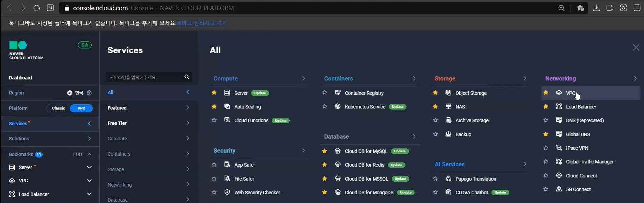Image resolution: width=644 pixels, height=203 pixels.
Task: Expand the Networking category header arrow
Action: click(635, 78)
